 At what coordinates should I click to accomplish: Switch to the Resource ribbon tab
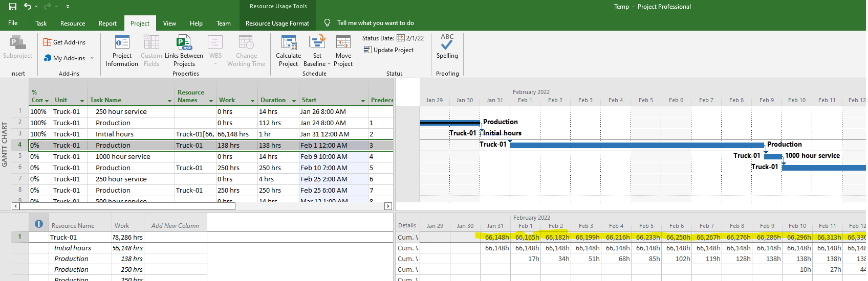[73, 24]
